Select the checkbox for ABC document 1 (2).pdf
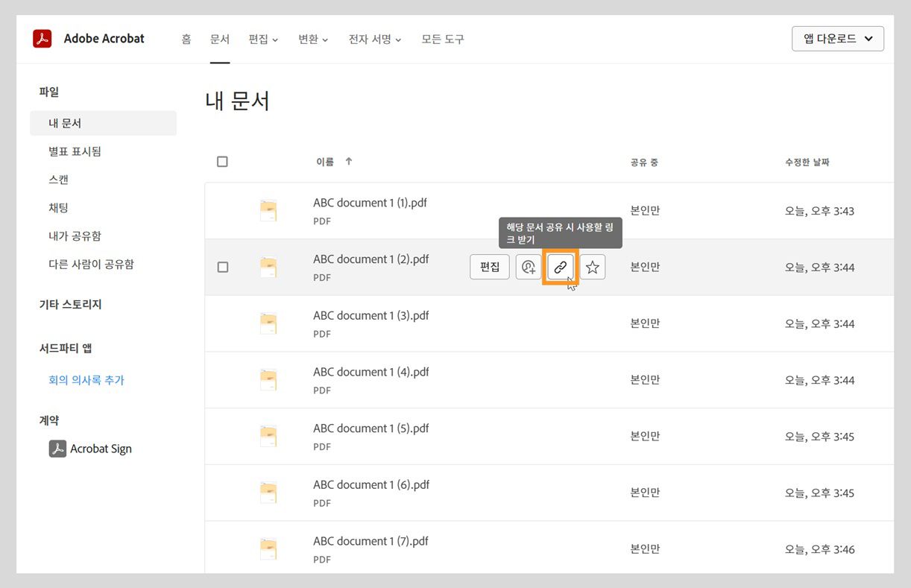The height and width of the screenshot is (588, 911). click(x=222, y=267)
